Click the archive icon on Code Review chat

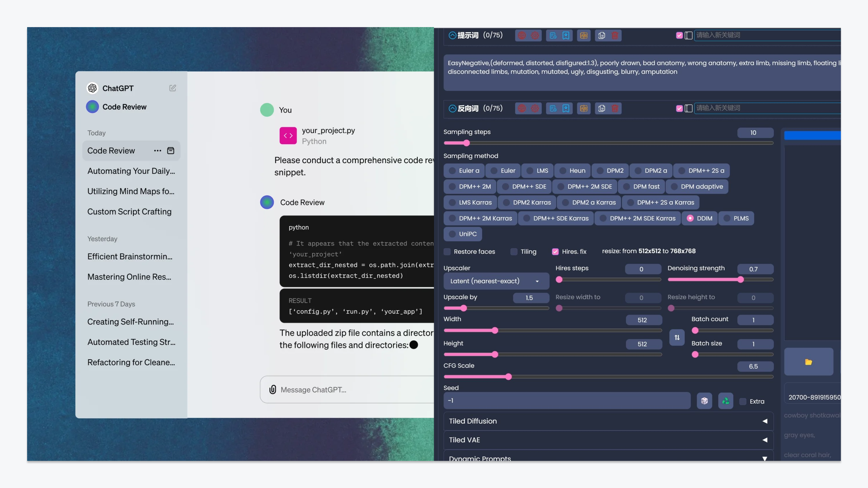pyautogui.click(x=171, y=151)
